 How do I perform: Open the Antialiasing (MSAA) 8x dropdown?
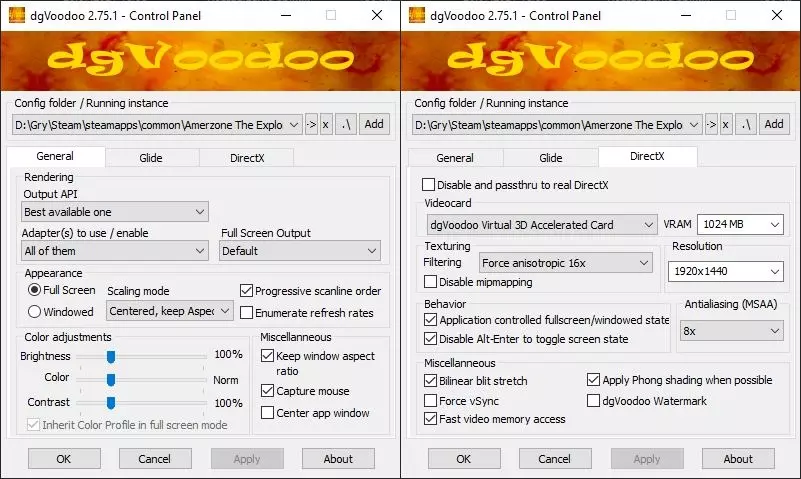click(732, 331)
